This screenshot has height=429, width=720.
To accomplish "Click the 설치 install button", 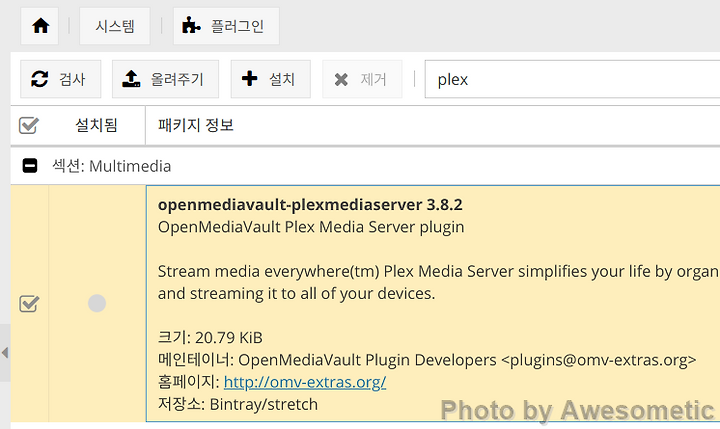I will click(270, 79).
